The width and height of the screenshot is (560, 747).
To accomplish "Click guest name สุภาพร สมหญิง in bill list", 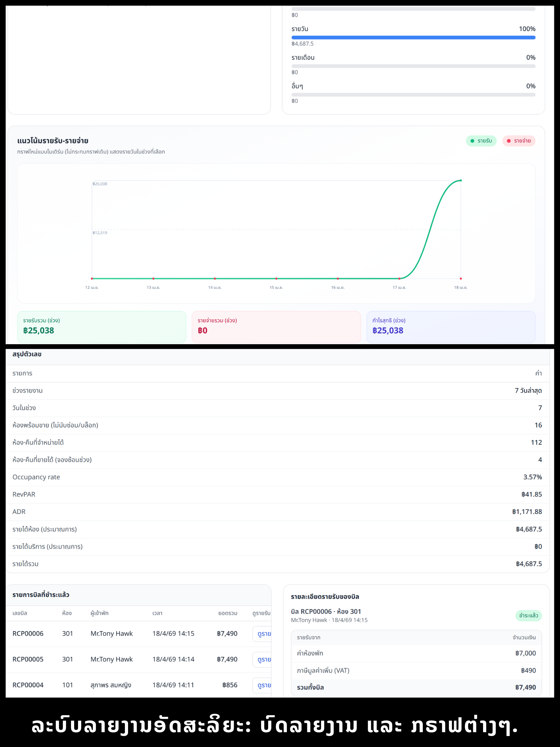I will pos(111,685).
